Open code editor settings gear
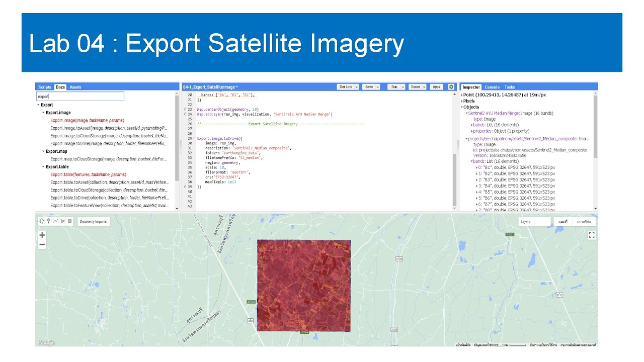 [x=451, y=87]
